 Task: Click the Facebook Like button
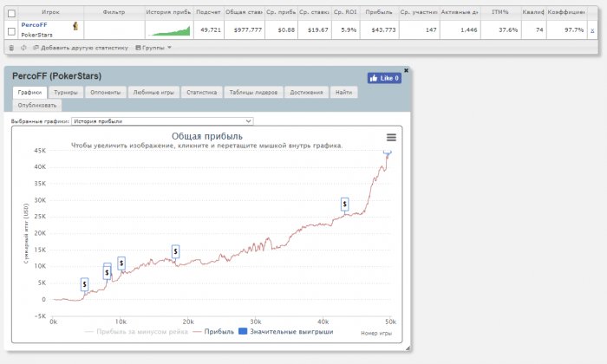pos(384,78)
